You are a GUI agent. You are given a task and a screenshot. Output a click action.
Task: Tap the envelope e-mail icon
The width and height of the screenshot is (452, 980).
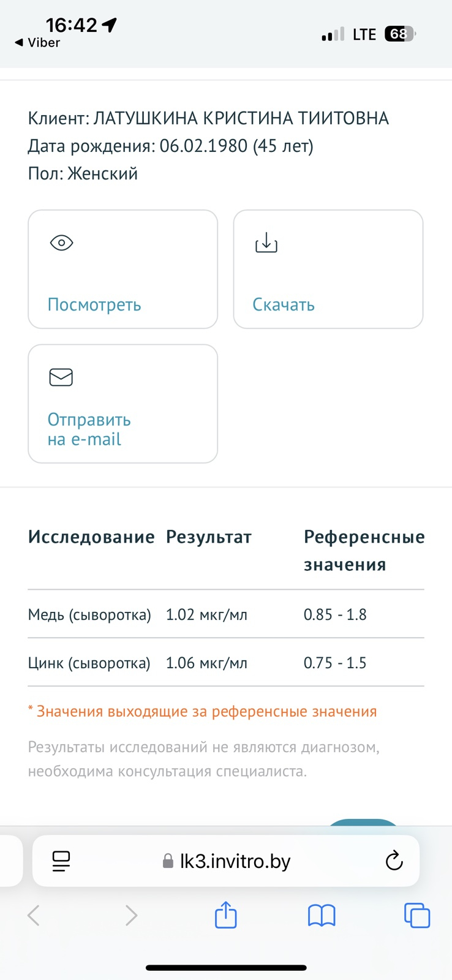point(61,377)
